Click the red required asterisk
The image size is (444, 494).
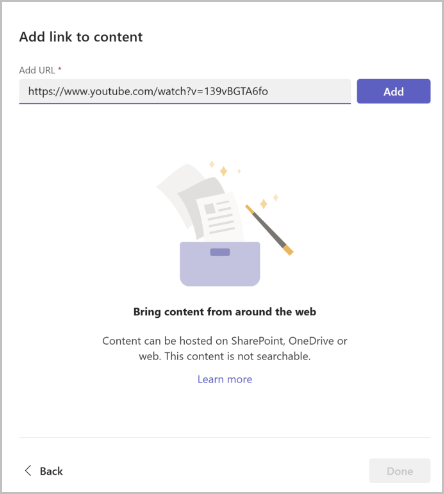pyautogui.click(x=60, y=69)
